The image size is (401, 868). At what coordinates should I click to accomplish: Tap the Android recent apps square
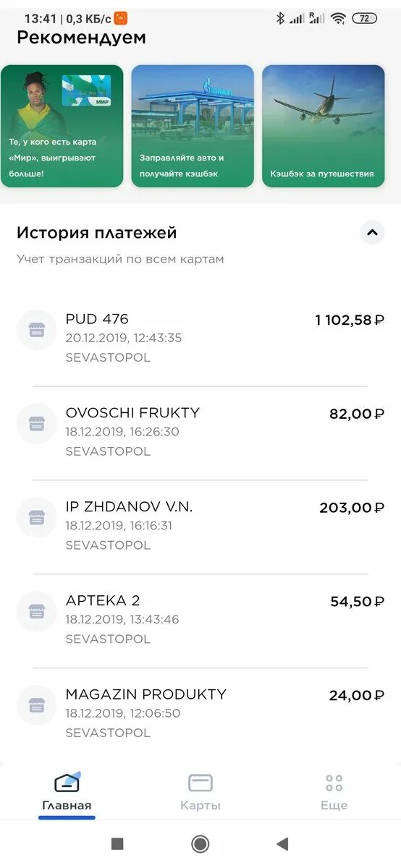117,843
